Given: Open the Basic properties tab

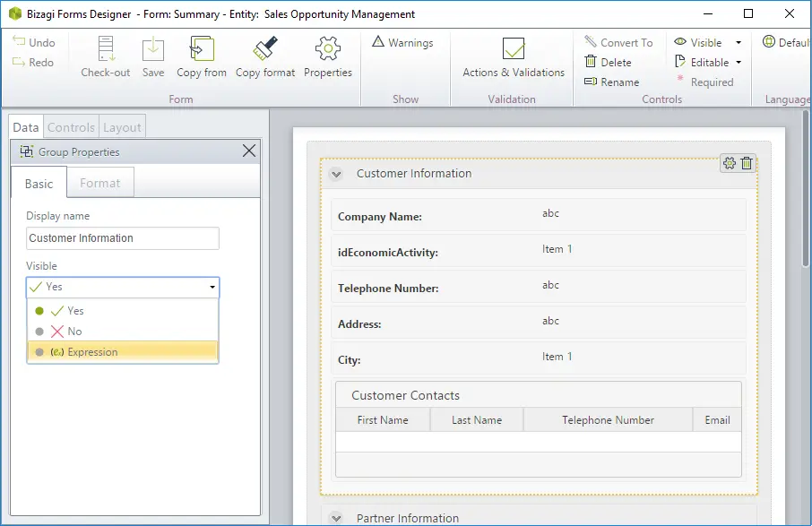Looking at the screenshot, I should (39, 184).
